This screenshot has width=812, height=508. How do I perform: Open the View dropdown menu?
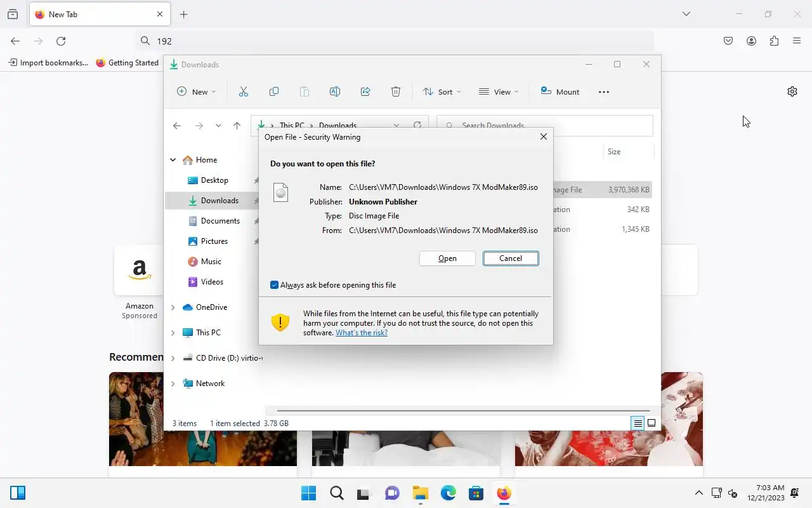coord(499,92)
